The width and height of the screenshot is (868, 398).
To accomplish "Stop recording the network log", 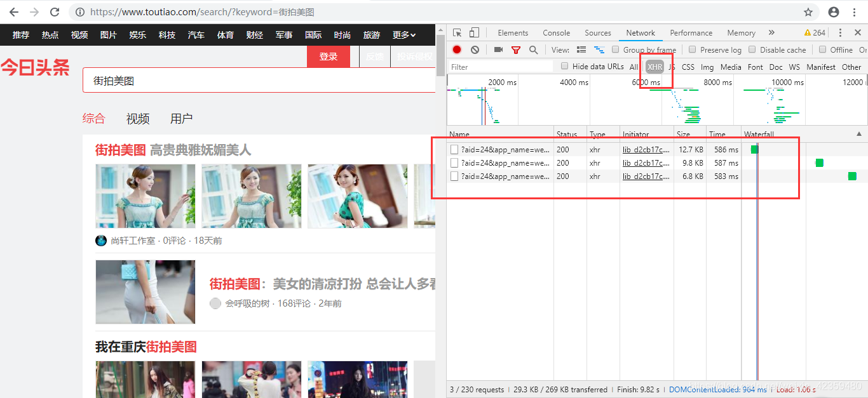I will click(457, 50).
